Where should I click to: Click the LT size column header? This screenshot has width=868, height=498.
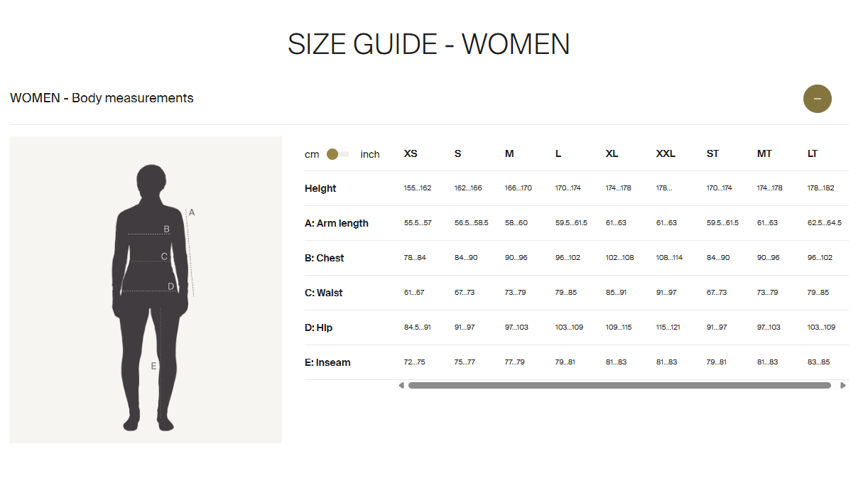813,153
